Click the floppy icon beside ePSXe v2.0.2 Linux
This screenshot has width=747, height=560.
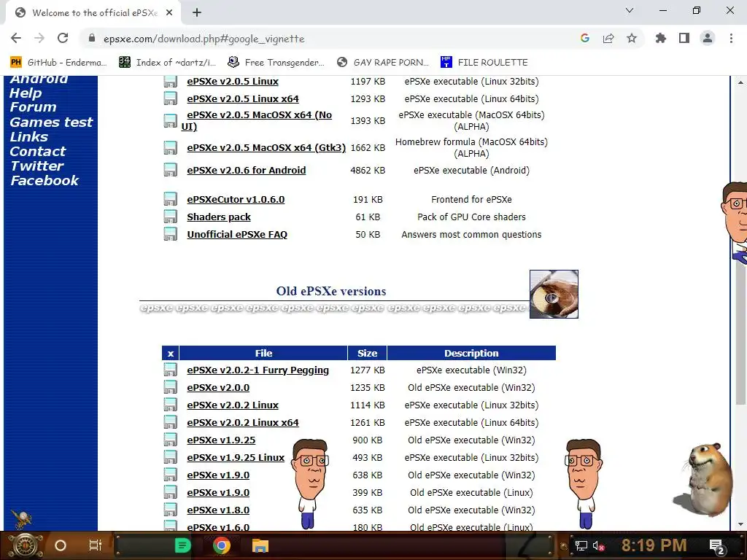click(170, 405)
